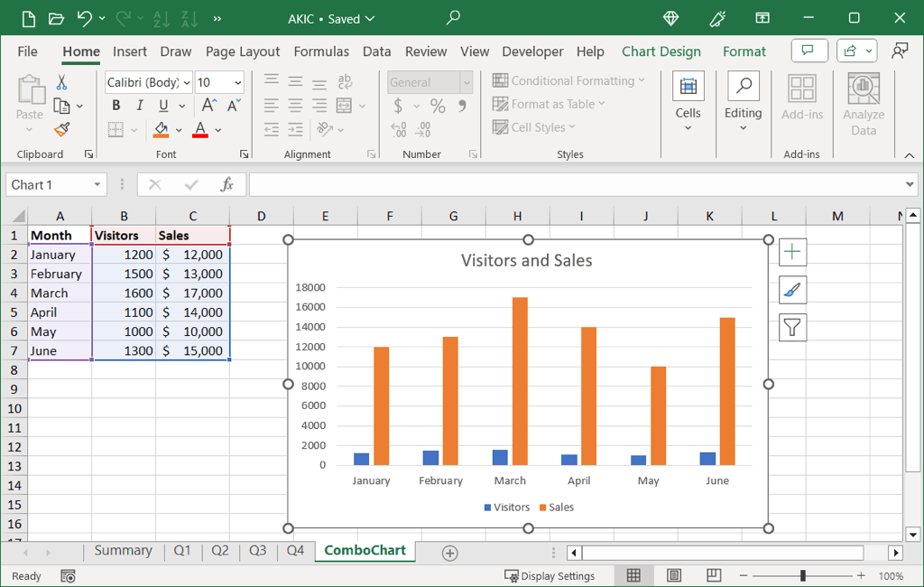
Task: Toggle Italic formatting
Action: [x=139, y=106]
